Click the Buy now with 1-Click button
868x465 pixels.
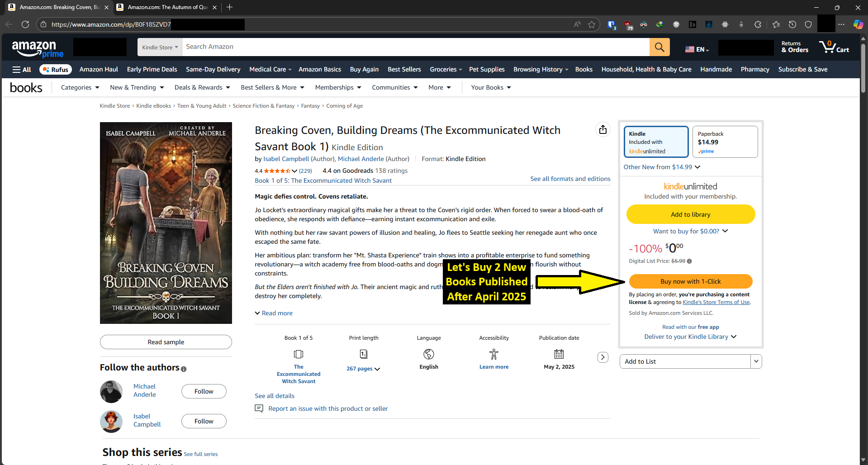click(x=690, y=281)
